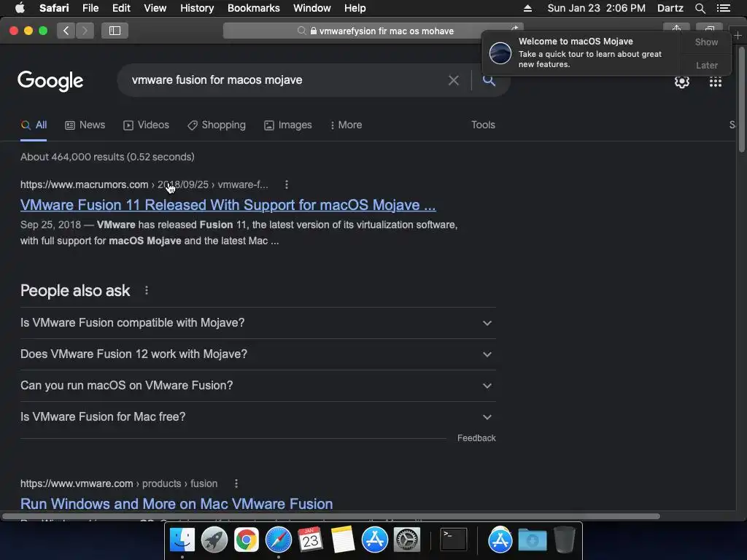Click the Share button in Safari toolbar

676,28
